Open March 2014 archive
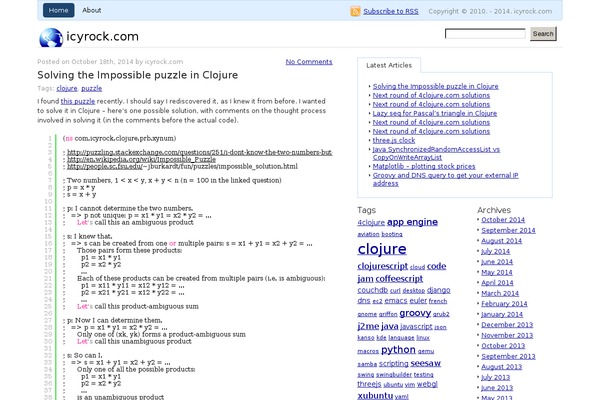The height and width of the screenshot is (400, 600). (500, 293)
